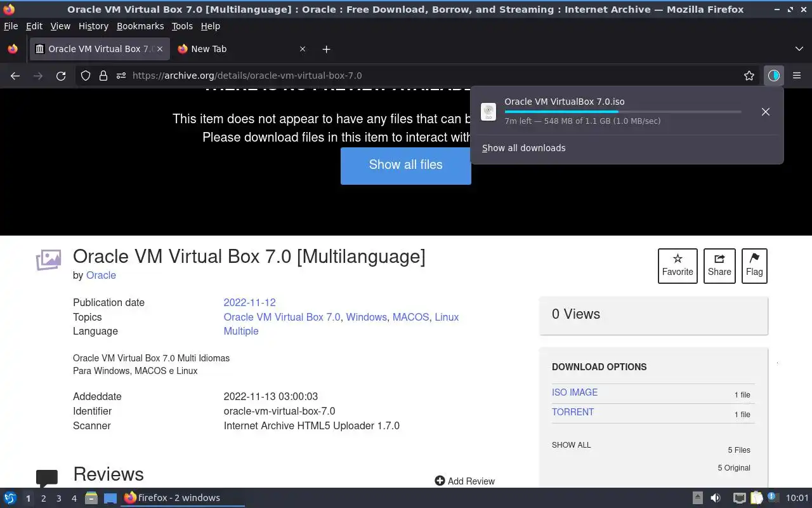Click the site security padlock icon
This screenshot has height=508, width=812.
coord(103,76)
